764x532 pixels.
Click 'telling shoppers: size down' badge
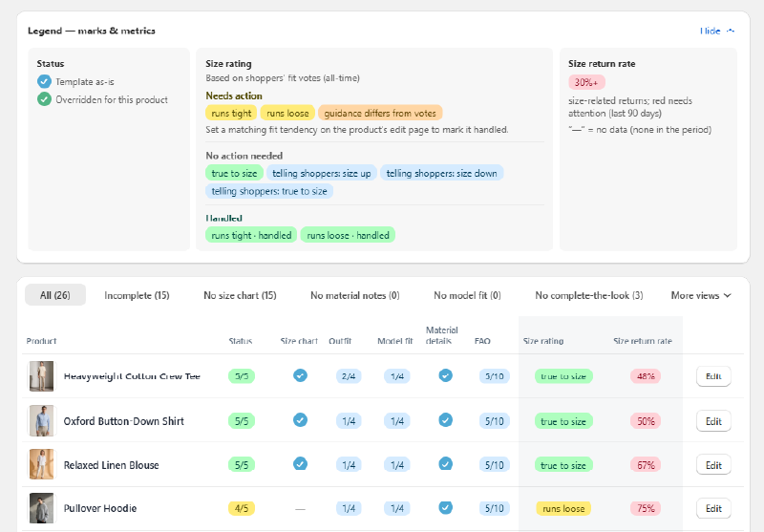pos(442,173)
